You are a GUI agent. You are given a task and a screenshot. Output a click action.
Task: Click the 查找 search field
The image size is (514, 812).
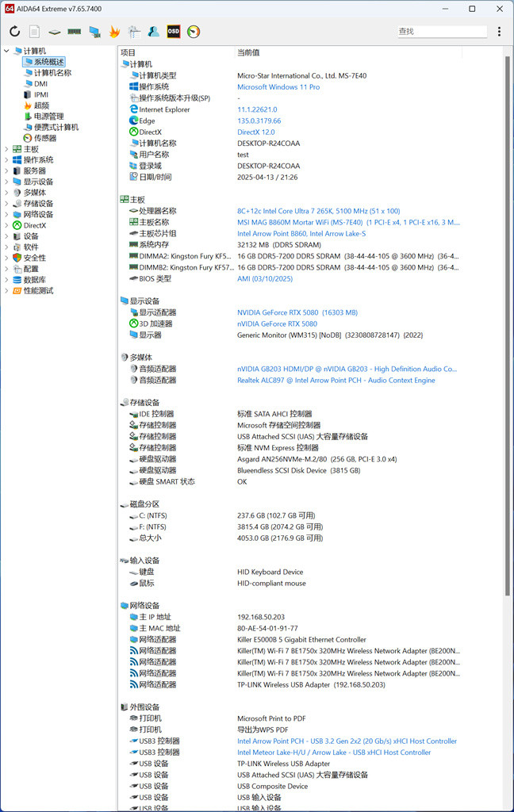pyautogui.click(x=442, y=32)
